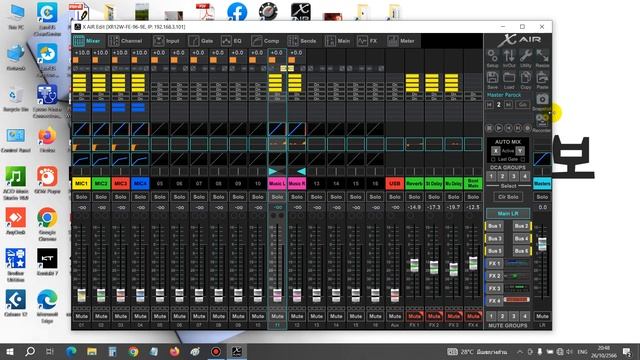This screenshot has width=640, height=360.
Task: Toggle the Auto Mix X button
Action: pos(495,151)
